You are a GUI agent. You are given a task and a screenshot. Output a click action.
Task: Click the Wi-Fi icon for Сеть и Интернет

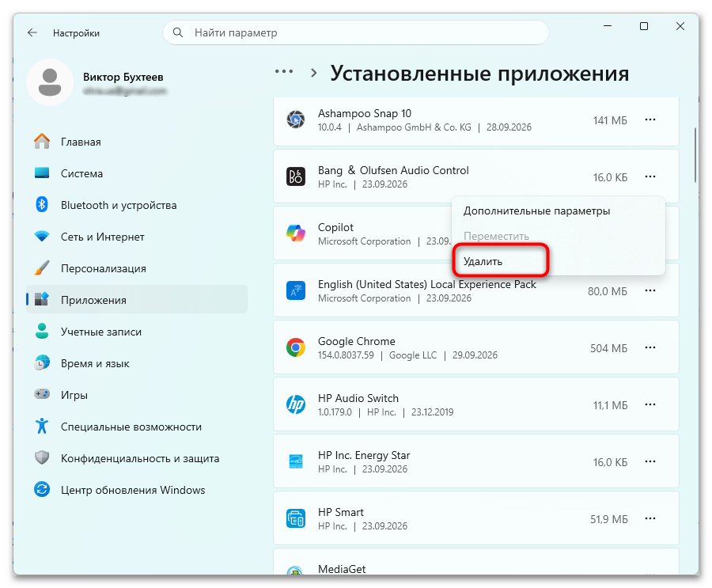tap(42, 237)
